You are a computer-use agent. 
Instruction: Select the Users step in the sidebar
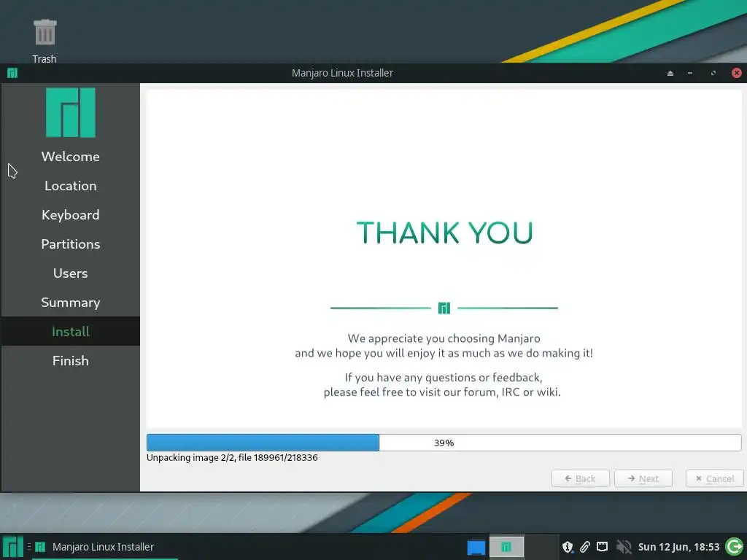(71, 273)
